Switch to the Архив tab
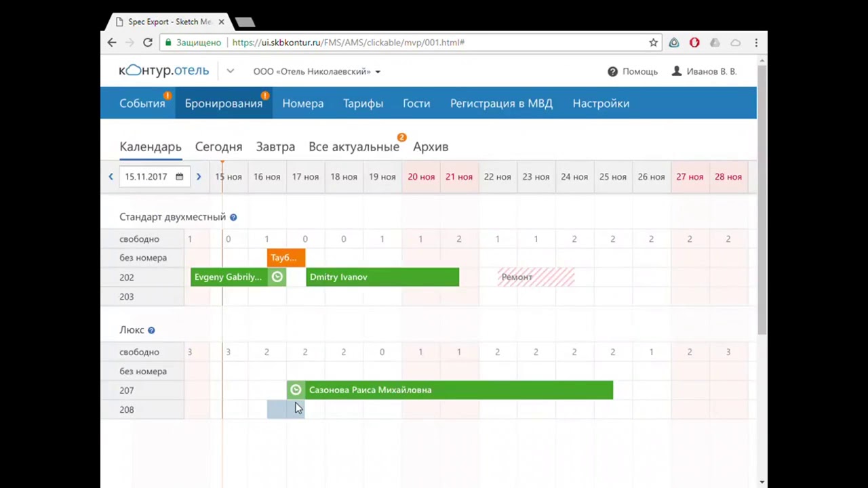Screen dimensions: 868x488 tap(431, 146)
